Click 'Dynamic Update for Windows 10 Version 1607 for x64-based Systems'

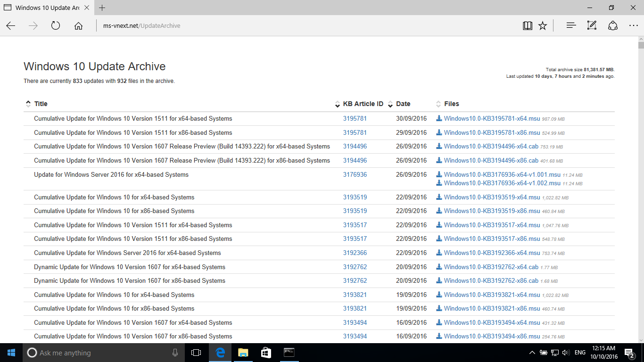click(130, 267)
